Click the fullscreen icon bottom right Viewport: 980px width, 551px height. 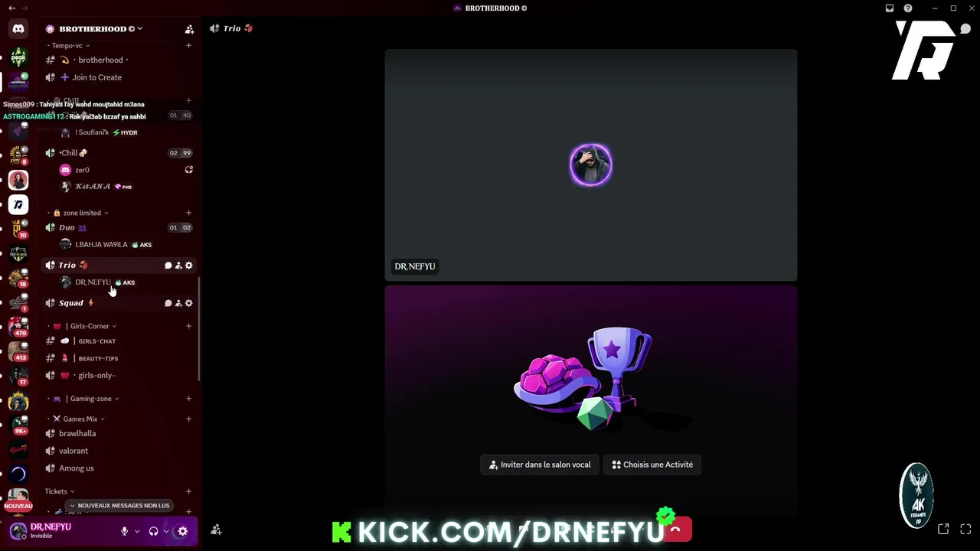point(965,529)
